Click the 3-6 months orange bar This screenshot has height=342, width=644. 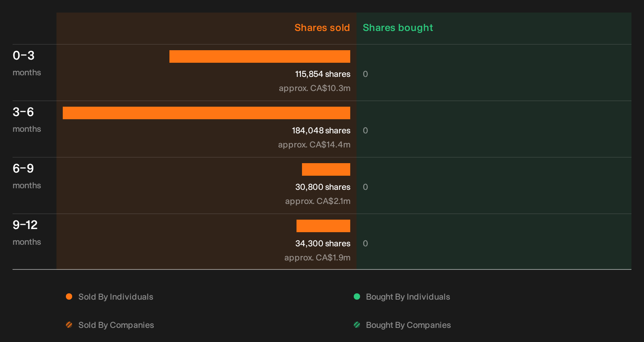[206, 113]
